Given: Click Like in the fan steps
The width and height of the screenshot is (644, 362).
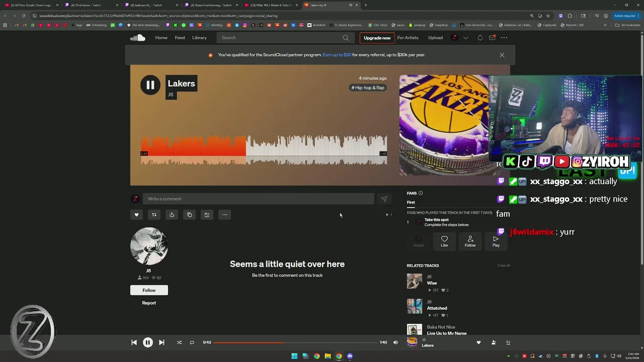Looking at the screenshot, I should pos(444,241).
